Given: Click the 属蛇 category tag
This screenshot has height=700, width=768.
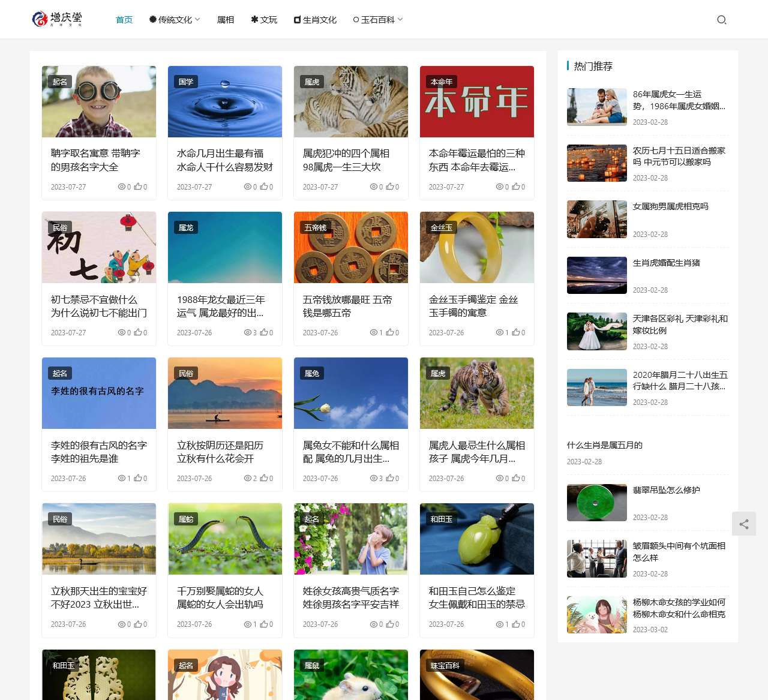Looking at the screenshot, I should [186, 519].
